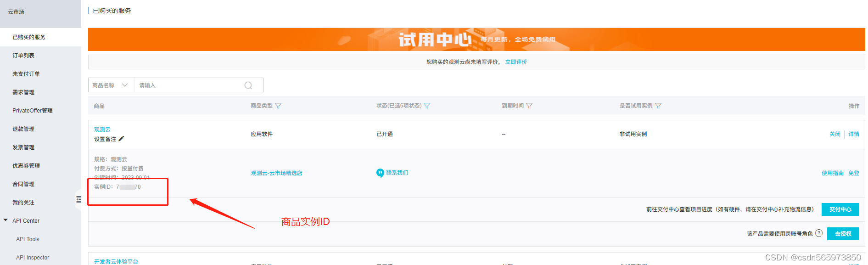
Task: Click the 云市场 header
Action: (16, 12)
